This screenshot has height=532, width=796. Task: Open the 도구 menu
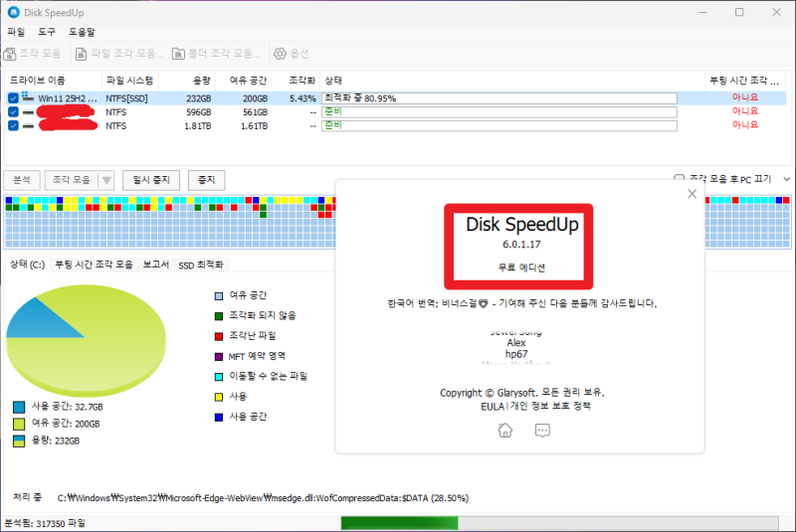coord(47,32)
